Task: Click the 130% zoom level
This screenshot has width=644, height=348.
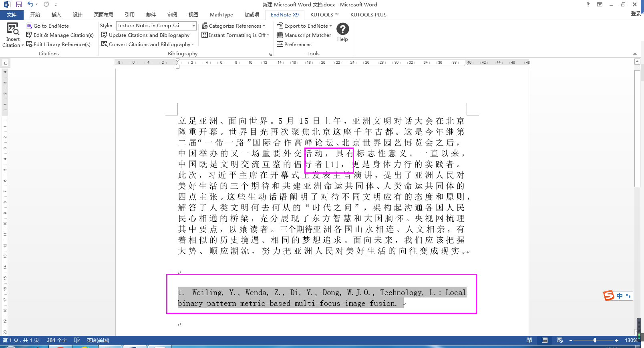Action: pyautogui.click(x=631, y=340)
